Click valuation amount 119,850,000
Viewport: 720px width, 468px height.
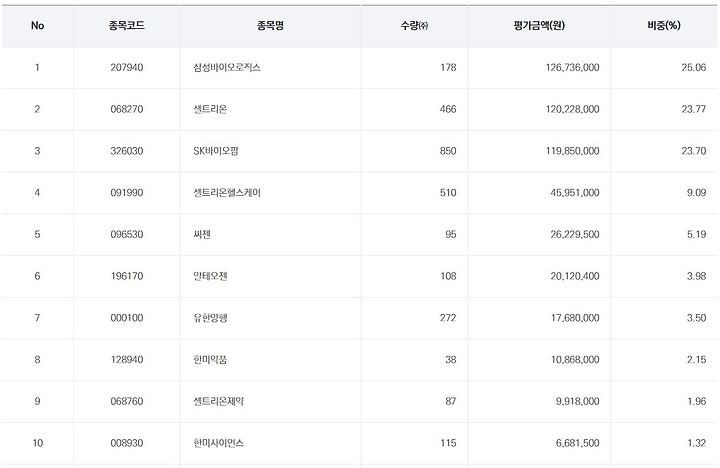point(573,151)
